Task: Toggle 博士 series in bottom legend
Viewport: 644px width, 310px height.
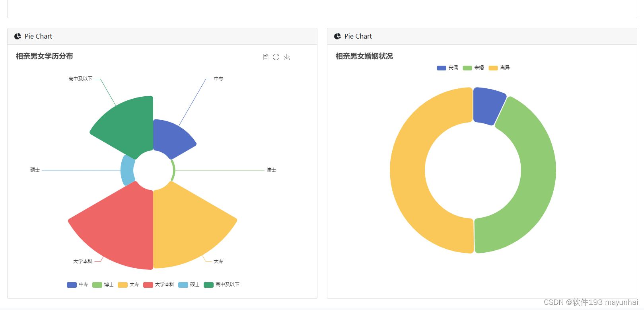Action: click(x=103, y=285)
